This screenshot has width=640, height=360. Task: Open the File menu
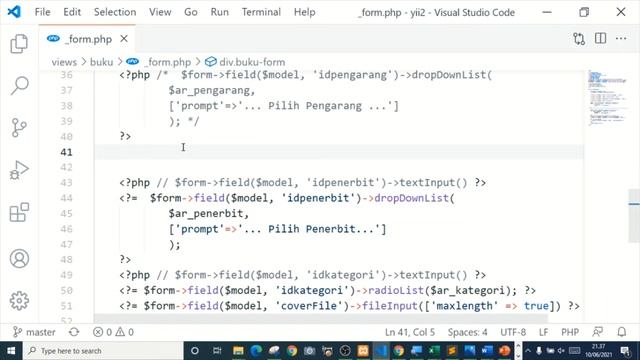(42, 12)
